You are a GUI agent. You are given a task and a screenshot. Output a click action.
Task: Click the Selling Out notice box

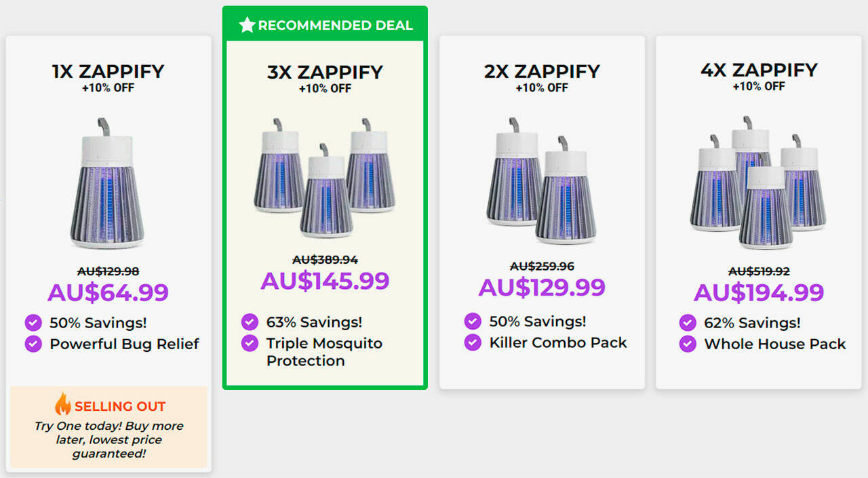click(x=108, y=427)
